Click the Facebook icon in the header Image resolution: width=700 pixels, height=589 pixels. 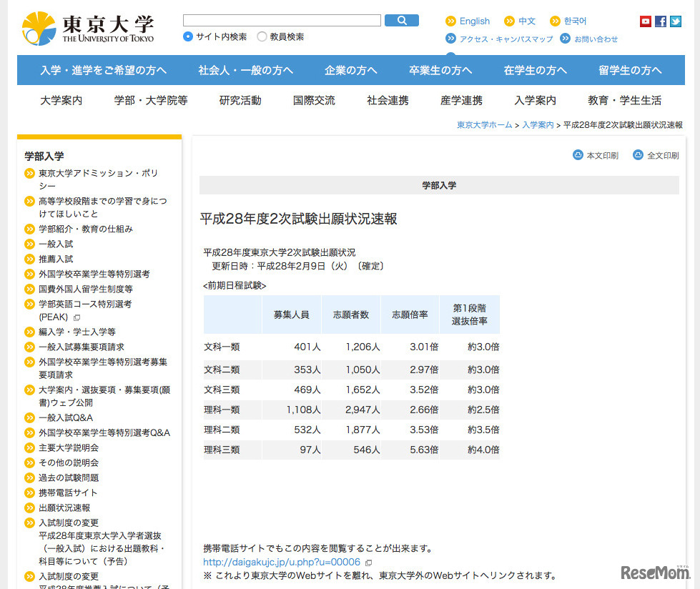pos(660,21)
